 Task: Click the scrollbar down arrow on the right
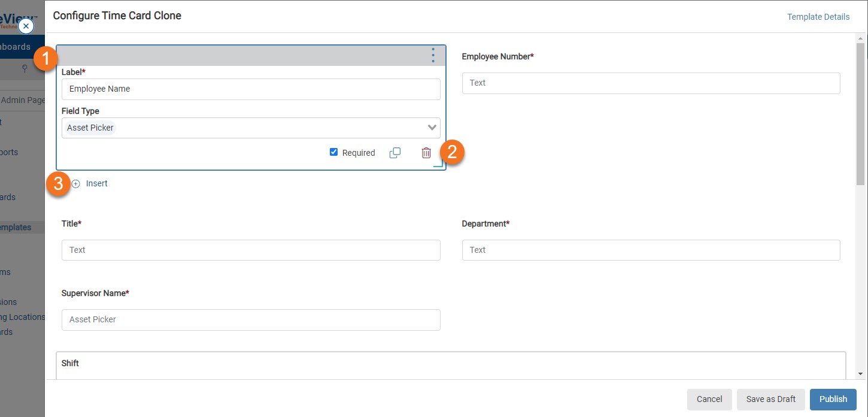point(861,373)
